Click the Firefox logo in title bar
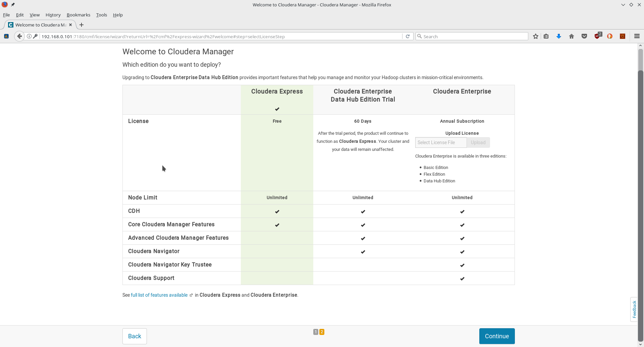 (x=5, y=5)
